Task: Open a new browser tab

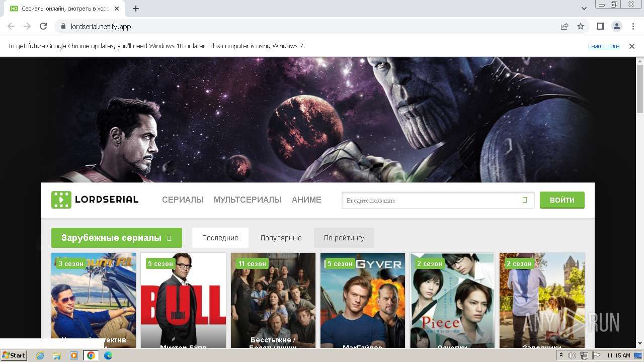Action: click(136, 9)
